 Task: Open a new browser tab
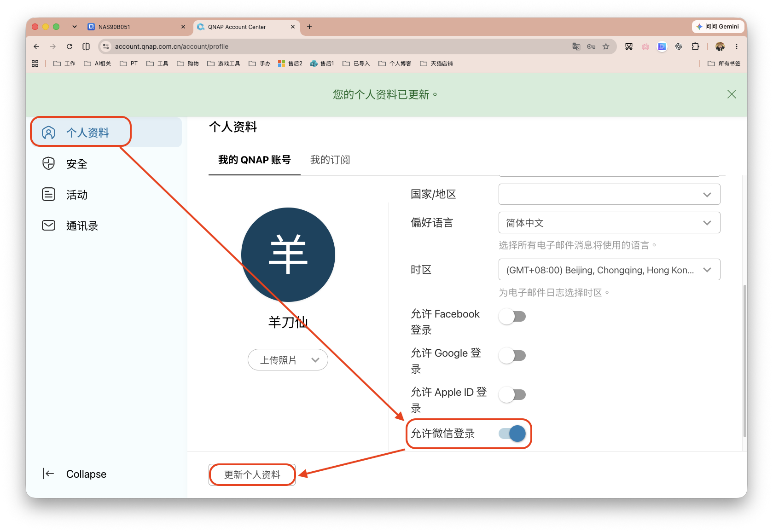(x=309, y=27)
